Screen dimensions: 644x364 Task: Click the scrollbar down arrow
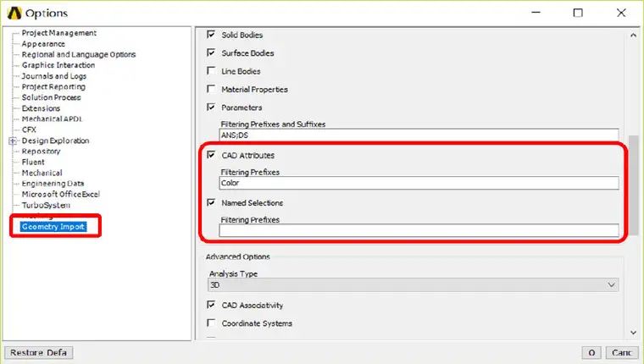click(633, 333)
